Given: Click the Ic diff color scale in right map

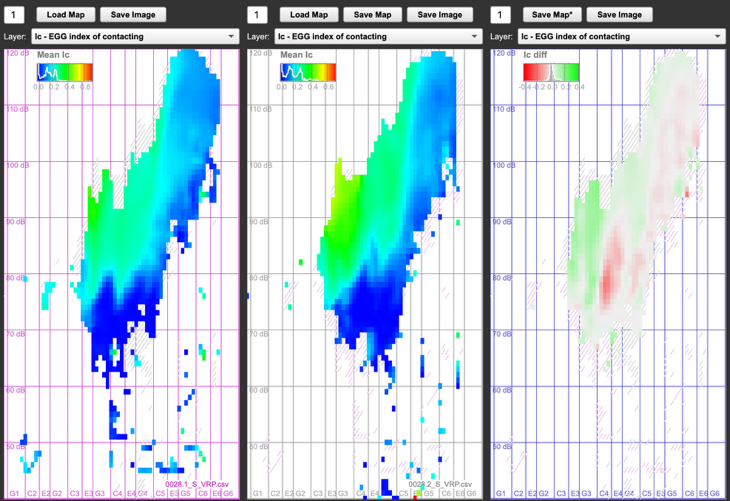Looking at the screenshot, I should pyautogui.click(x=551, y=73).
